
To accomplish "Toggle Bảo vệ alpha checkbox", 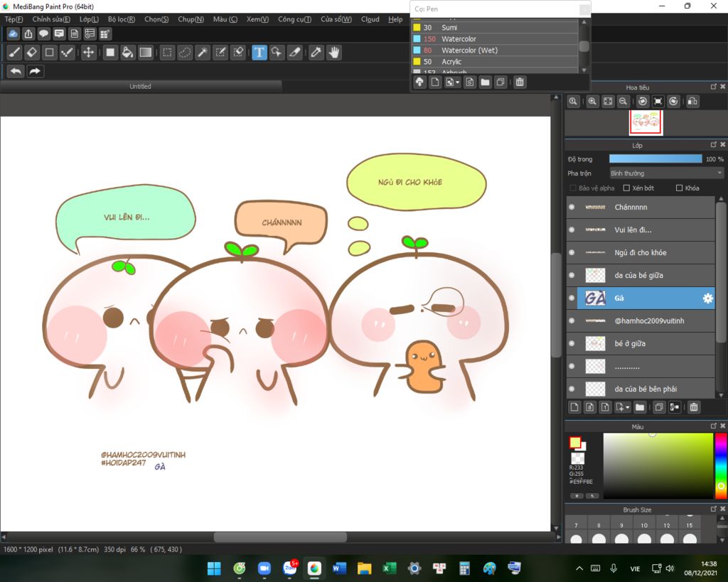I will (x=572, y=188).
